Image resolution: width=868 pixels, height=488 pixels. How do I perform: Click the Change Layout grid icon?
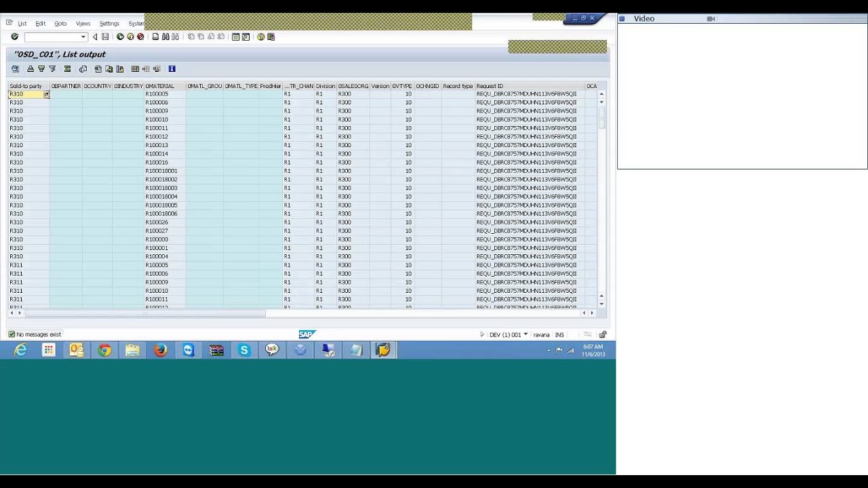[135, 68]
